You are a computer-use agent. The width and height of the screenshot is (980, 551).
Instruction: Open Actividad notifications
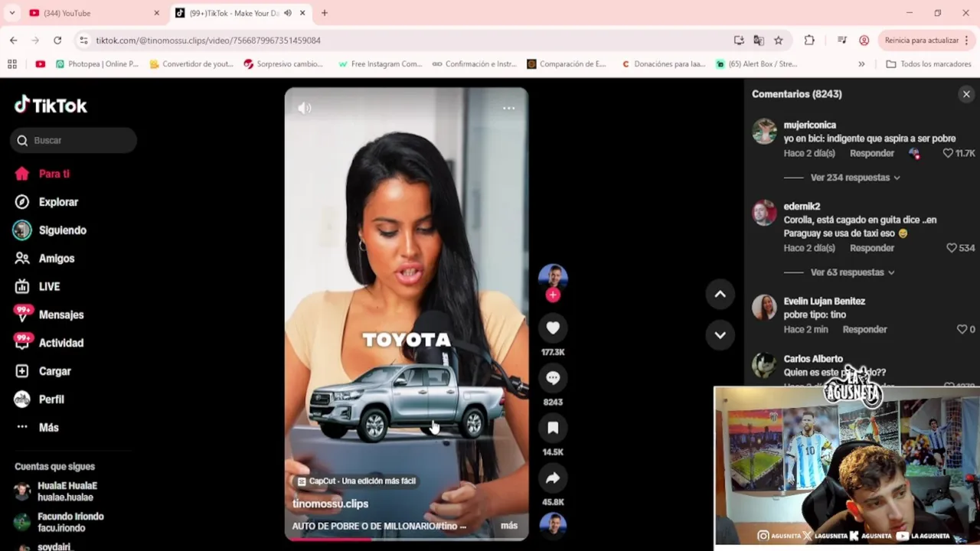(50, 343)
